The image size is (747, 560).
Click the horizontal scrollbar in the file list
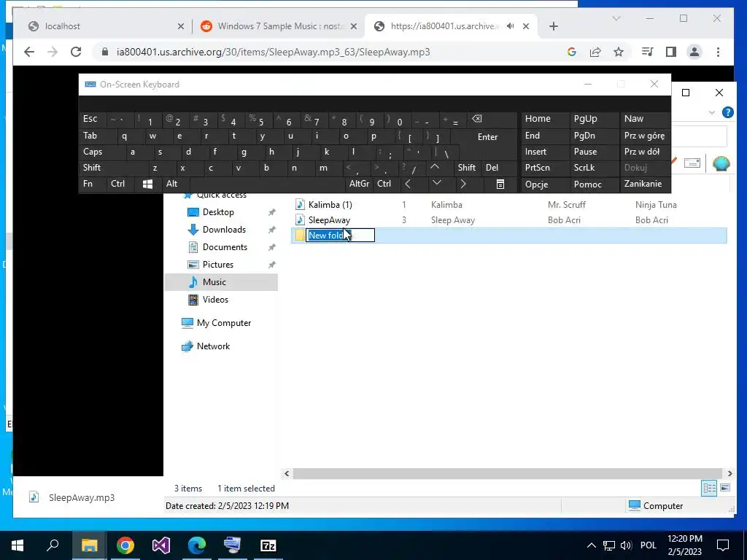pos(508,473)
